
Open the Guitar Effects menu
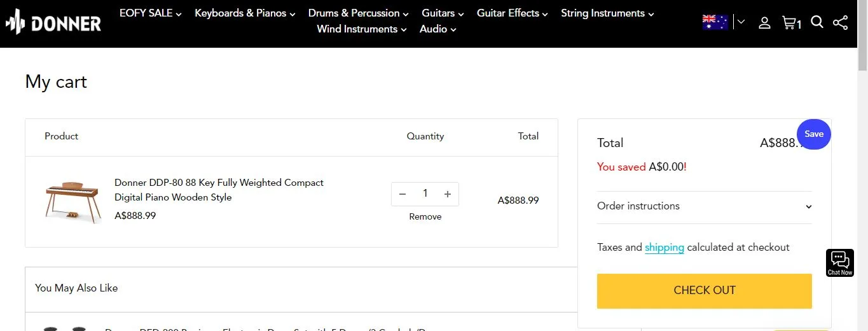(x=513, y=13)
